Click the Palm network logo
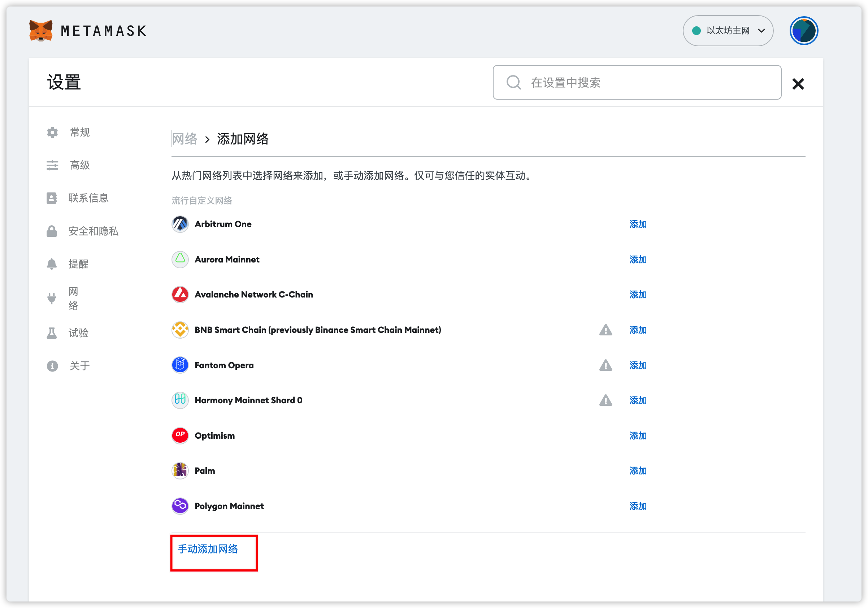 (x=180, y=471)
